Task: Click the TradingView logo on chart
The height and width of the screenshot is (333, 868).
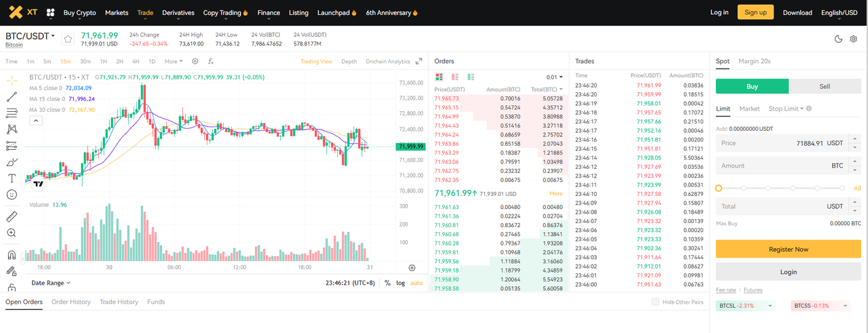Action: [39, 184]
